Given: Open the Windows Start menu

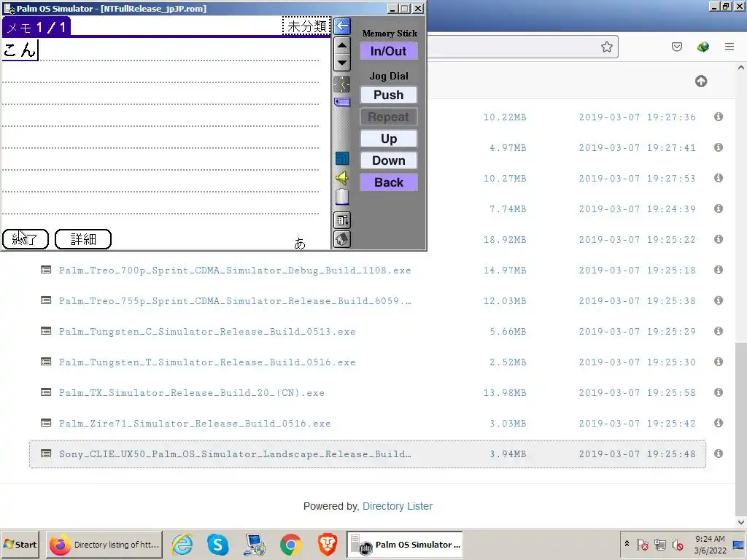Looking at the screenshot, I should 21,544.
